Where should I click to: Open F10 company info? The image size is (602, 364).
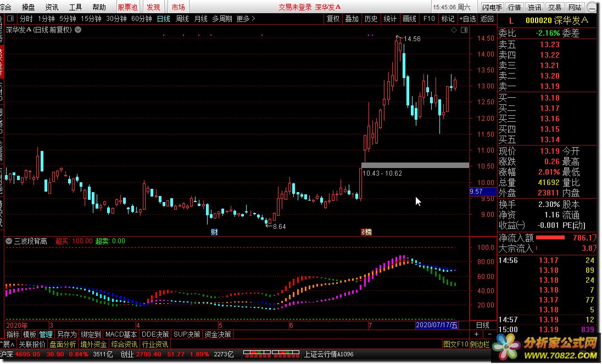point(429,19)
